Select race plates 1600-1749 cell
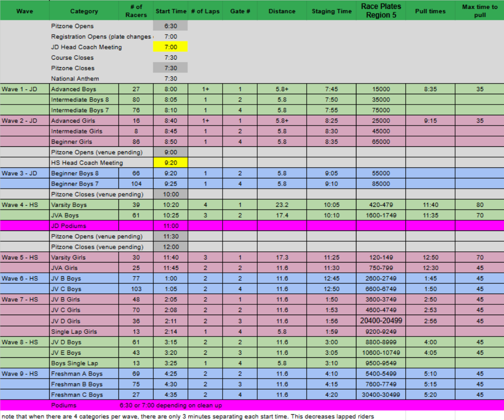The height and width of the screenshot is (420, 504). 381,215
